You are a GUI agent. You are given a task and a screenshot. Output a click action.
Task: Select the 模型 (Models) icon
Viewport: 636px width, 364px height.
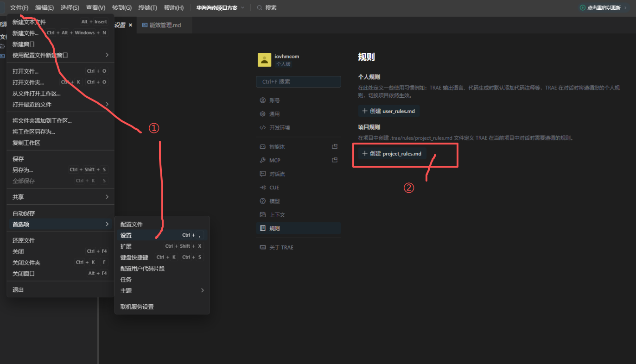(263, 201)
